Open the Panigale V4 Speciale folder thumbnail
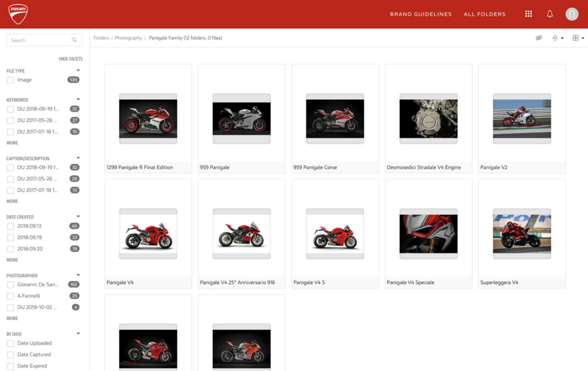Viewport: 588px width, 371px height. point(428,233)
